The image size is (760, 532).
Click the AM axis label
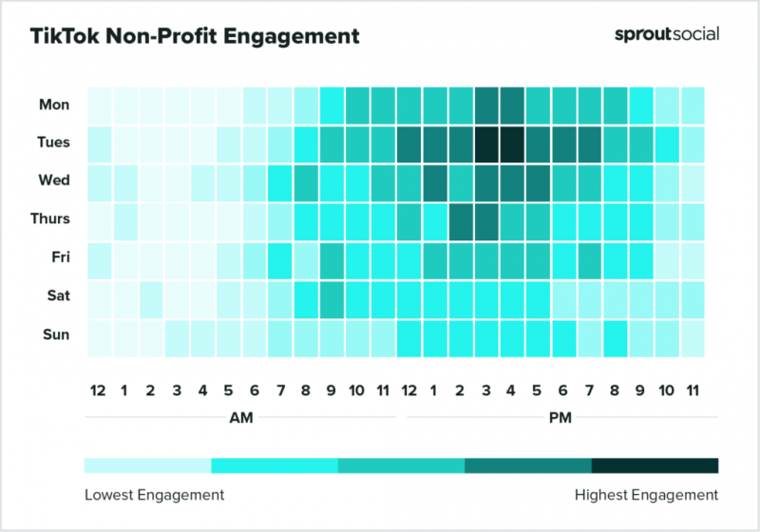pos(241,417)
